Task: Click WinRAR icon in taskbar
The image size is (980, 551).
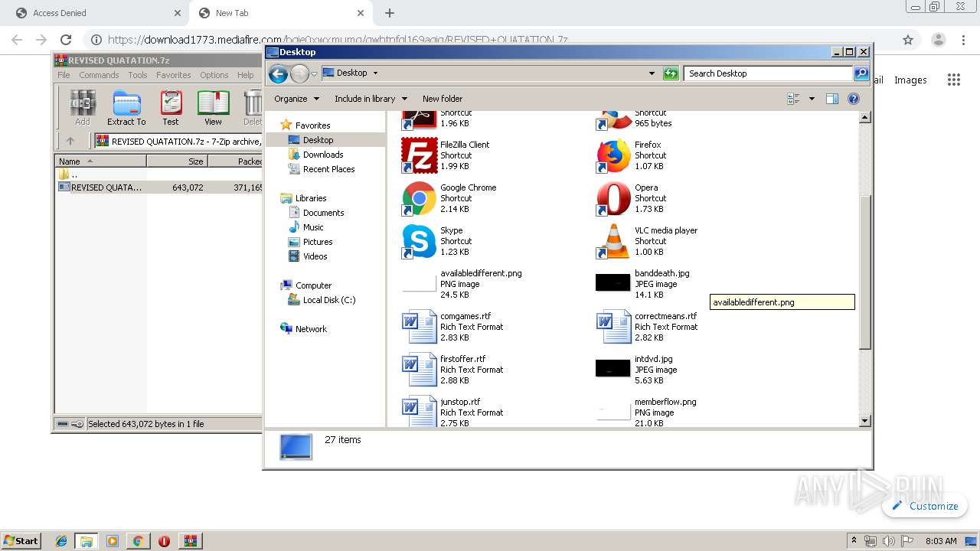Action: [x=190, y=541]
